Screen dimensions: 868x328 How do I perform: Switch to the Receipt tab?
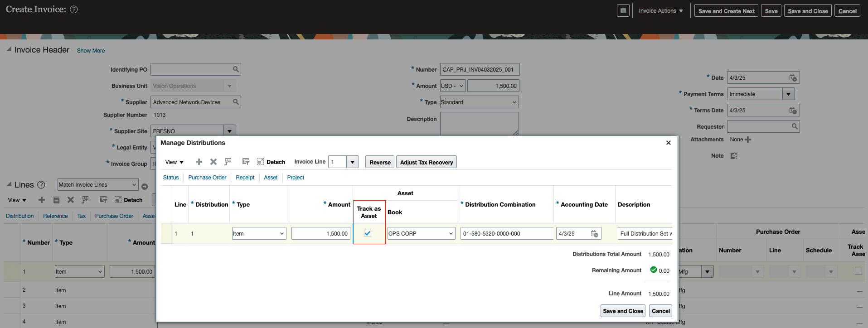coord(245,178)
